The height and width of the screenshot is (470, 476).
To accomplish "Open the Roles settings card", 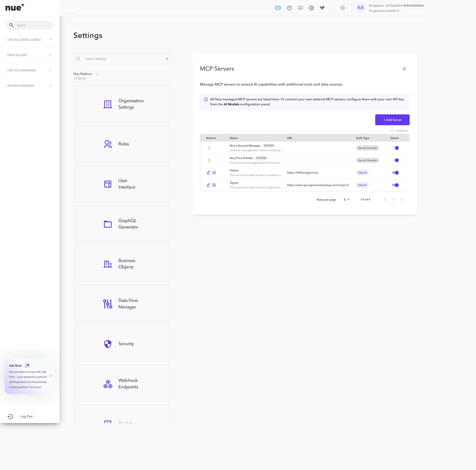I will tap(122, 144).
